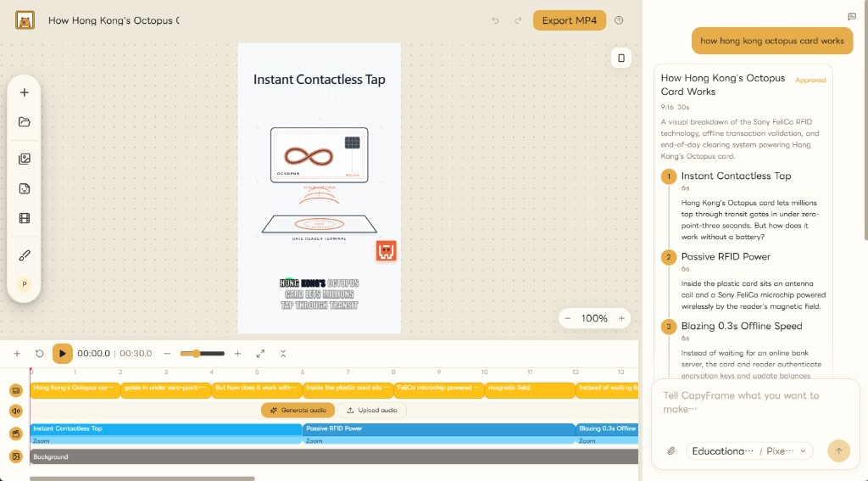The image size is (868, 481).
Task: Toggle the audio track speaker icon
Action: [16, 411]
